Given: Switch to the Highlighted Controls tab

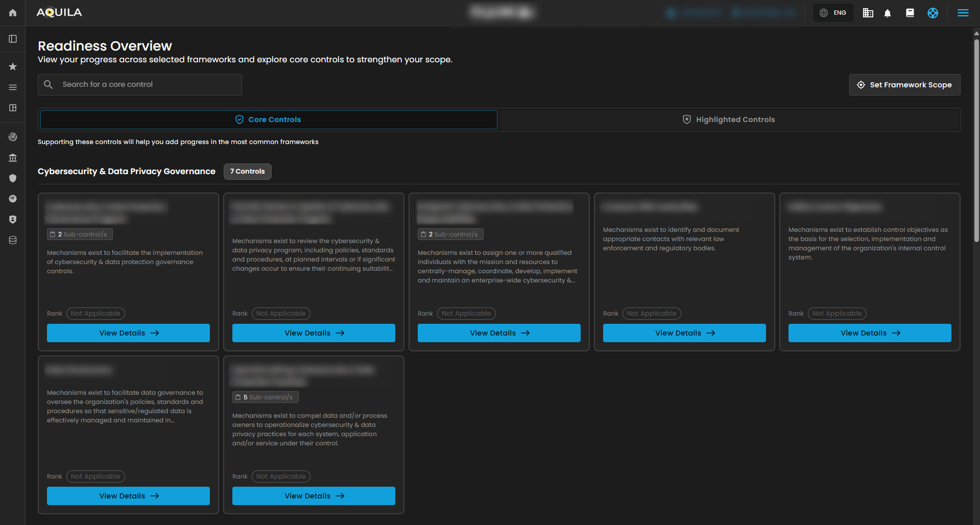Looking at the screenshot, I should coord(729,120).
